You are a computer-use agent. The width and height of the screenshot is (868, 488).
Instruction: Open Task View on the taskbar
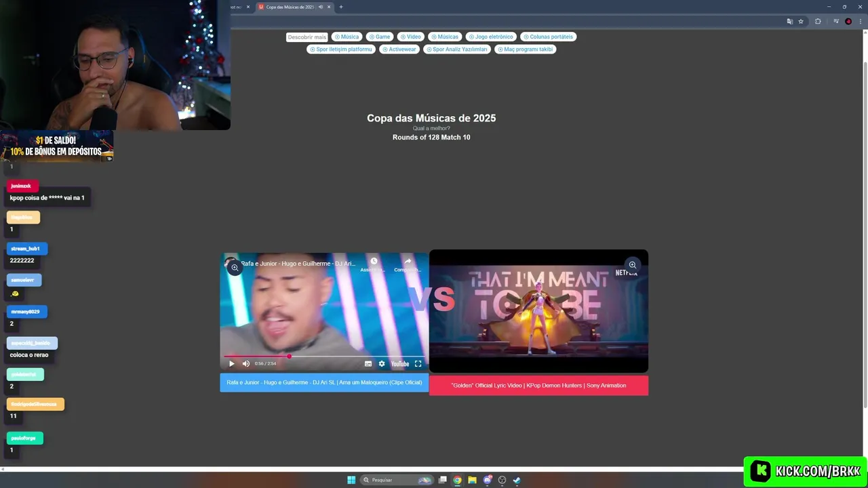pos(443,480)
